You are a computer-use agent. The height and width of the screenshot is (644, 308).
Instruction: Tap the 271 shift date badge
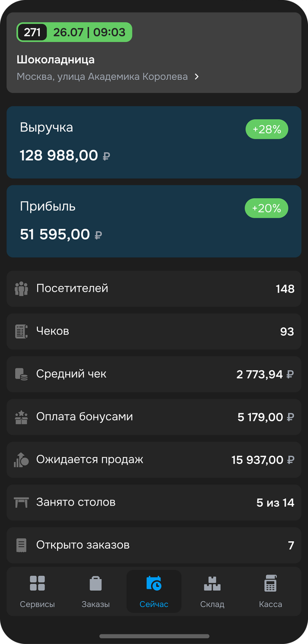74,32
